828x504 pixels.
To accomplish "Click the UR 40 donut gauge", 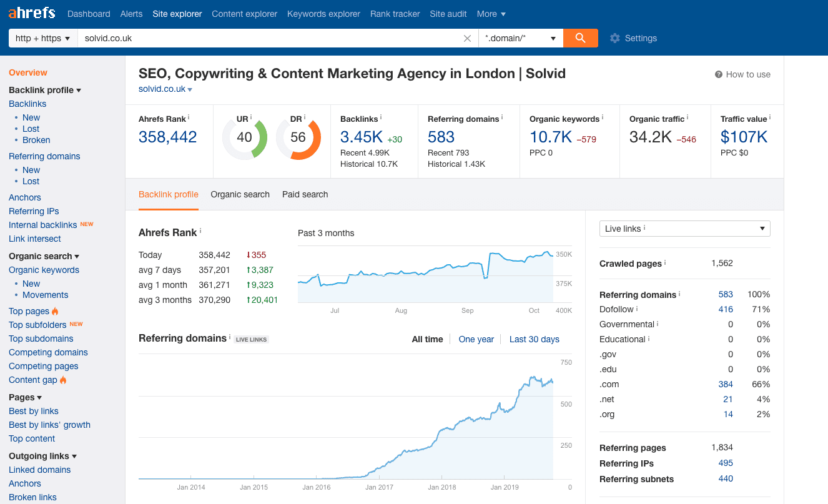I will [x=245, y=137].
